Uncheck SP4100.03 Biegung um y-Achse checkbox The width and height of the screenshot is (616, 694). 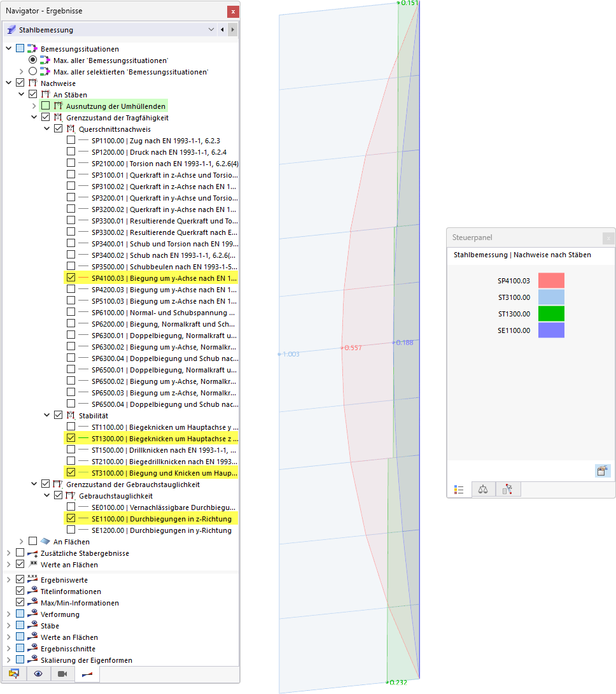[x=71, y=278]
